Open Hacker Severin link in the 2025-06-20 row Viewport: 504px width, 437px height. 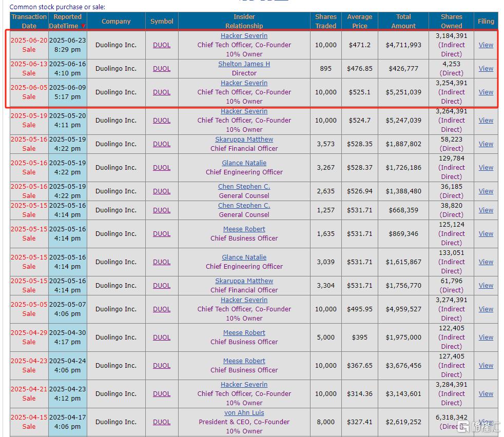[x=244, y=36]
